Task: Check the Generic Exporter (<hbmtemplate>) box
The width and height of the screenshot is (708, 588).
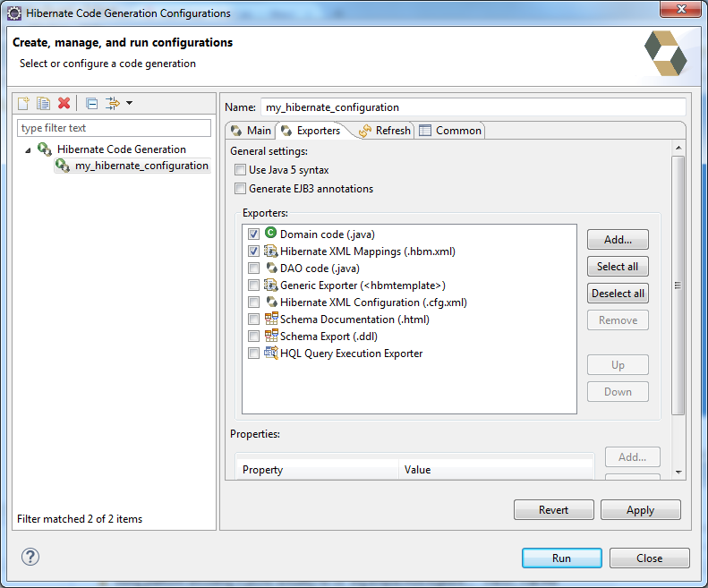Action: point(254,285)
